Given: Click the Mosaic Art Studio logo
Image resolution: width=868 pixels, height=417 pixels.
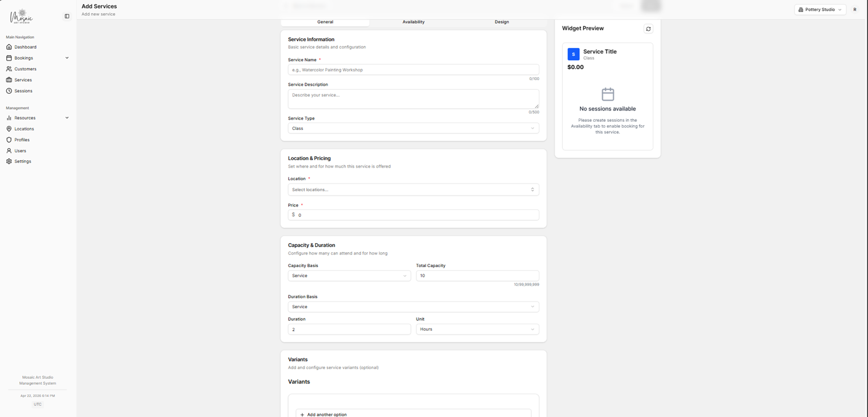Looking at the screenshot, I should click(22, 17).
